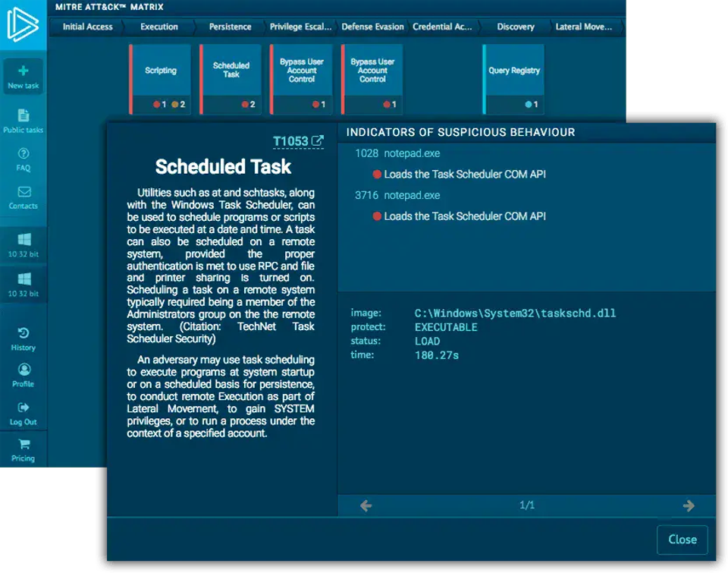Open the Scripting technique card
Image resolution: width=728 pixels, height=573 pixels.
[x=160, y=71]
